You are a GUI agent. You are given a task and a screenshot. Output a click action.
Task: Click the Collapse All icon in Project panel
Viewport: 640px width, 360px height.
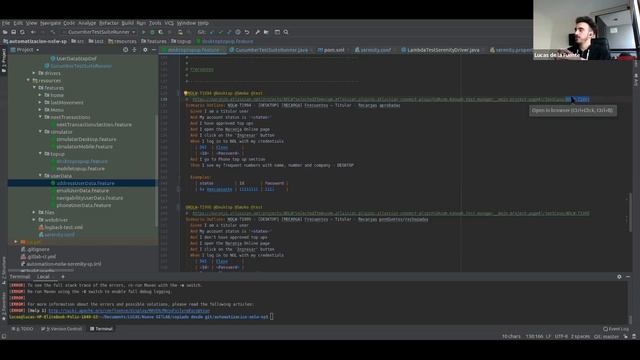click(x=134, y=50)
